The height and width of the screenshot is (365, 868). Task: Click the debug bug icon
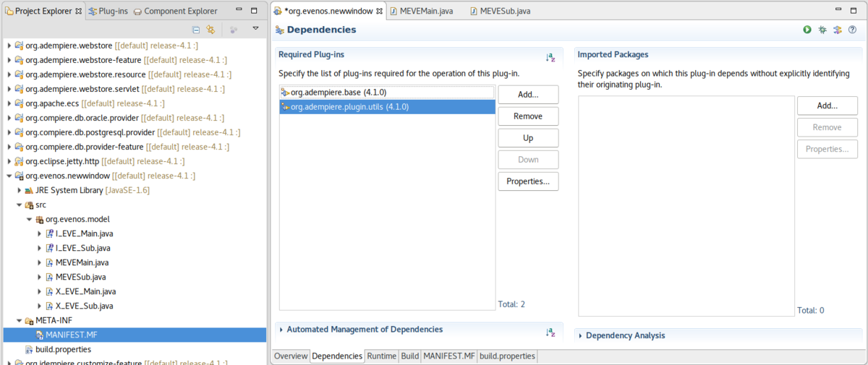coord(822,30)
